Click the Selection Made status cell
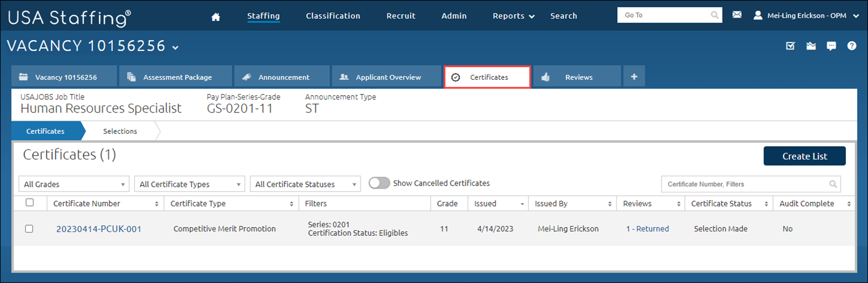Screen dimensions: 868x283 720,229
